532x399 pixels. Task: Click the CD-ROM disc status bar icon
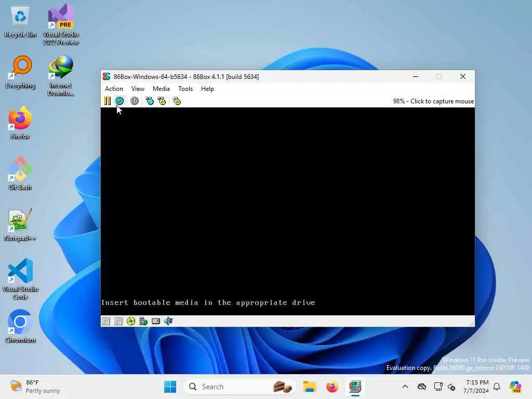click(130, 321)
